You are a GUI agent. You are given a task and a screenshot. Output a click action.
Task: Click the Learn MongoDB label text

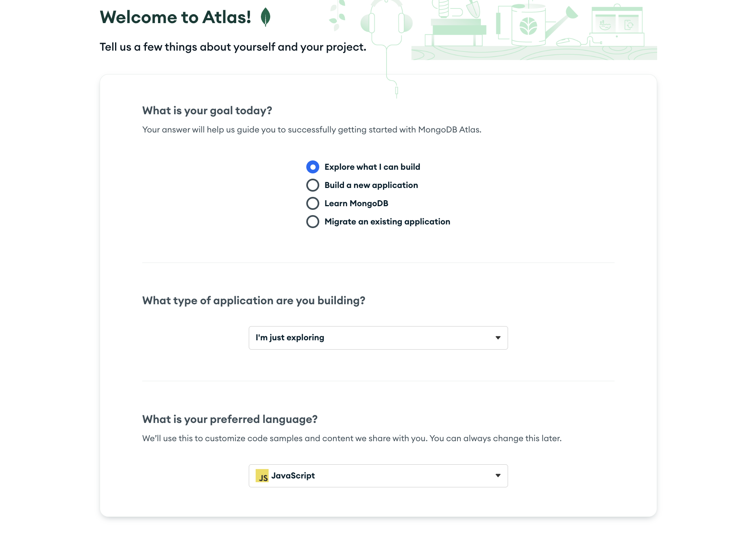pyautogui.click(x=357, y=203)
